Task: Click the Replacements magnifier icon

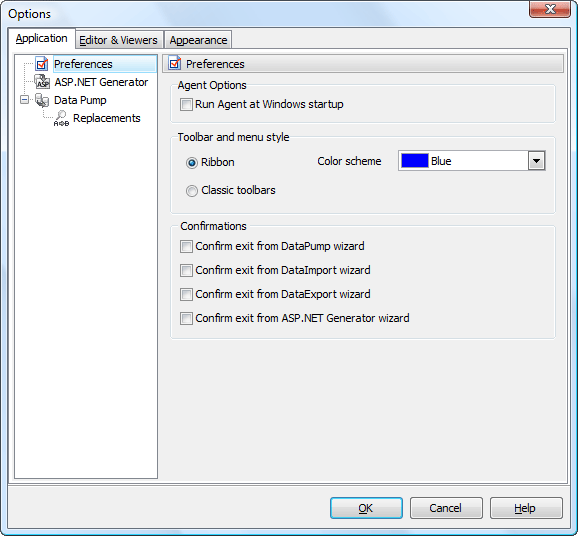Action: tap(61, 118)
